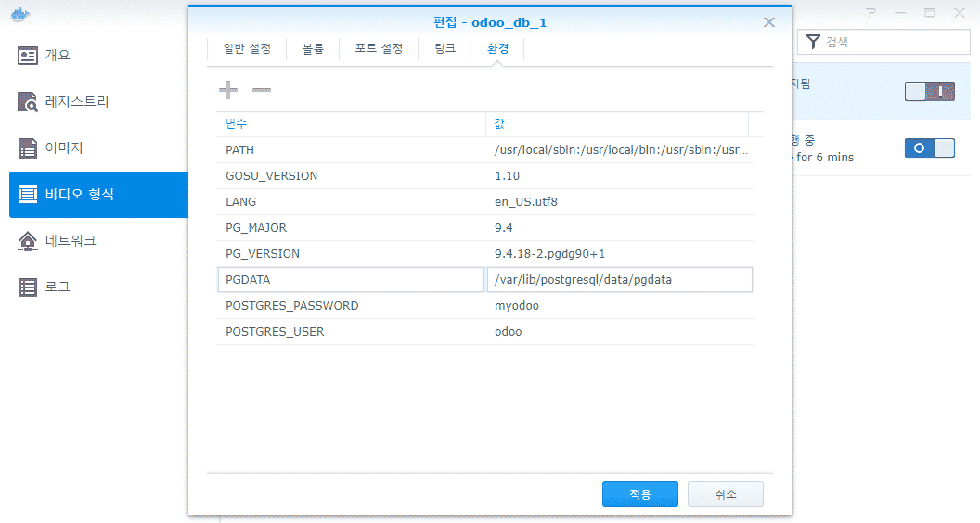Screen dimensions: 980x523
Task: Click the Docker whale app icon
Action: coord(20,14)
